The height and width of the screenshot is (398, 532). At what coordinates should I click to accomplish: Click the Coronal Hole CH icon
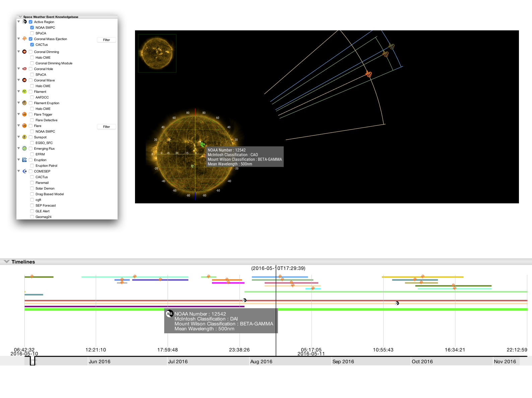[24, 69]
